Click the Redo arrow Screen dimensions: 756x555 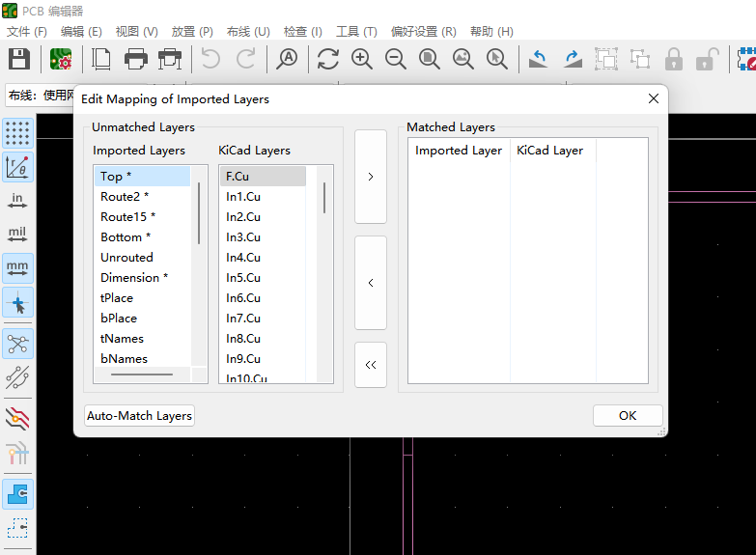tap(245, 59)
